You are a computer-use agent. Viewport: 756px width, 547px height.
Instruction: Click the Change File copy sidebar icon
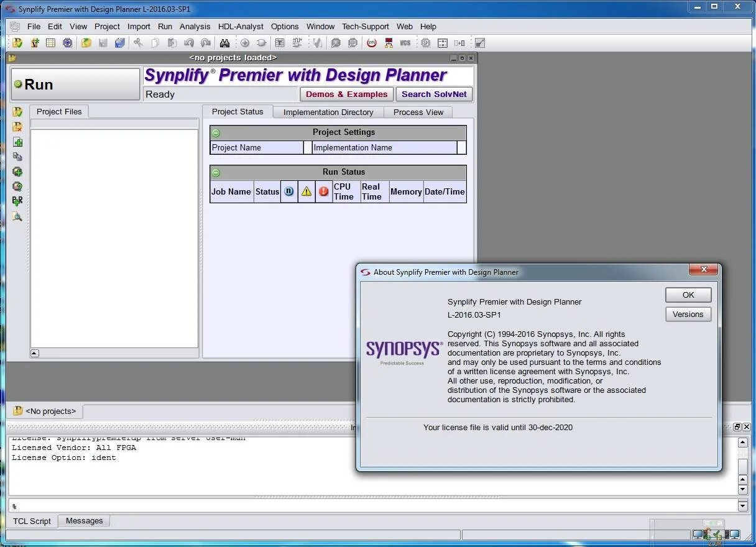(17, 157)
